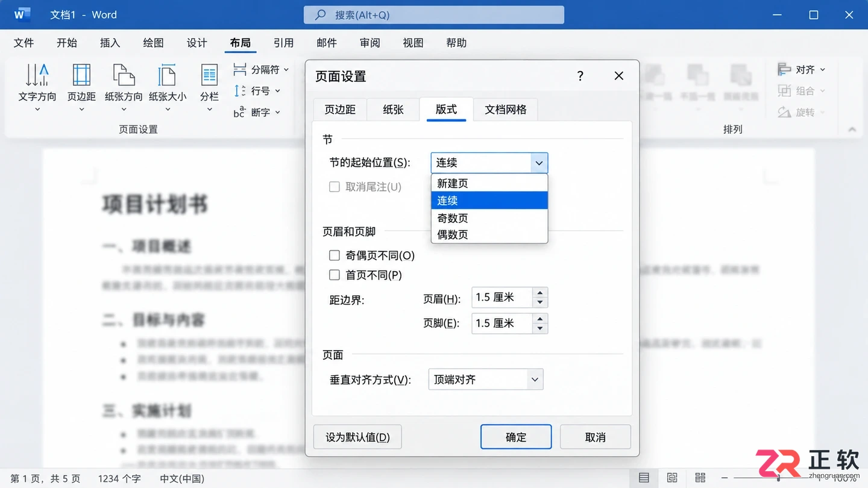Switch to the 文档网格 tab
The image size is (868, 488).
[506, 110]
